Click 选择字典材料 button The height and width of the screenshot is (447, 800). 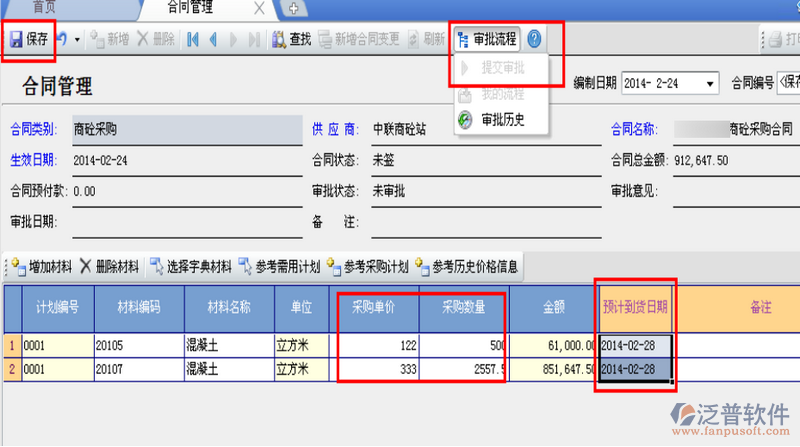[191, 267]
